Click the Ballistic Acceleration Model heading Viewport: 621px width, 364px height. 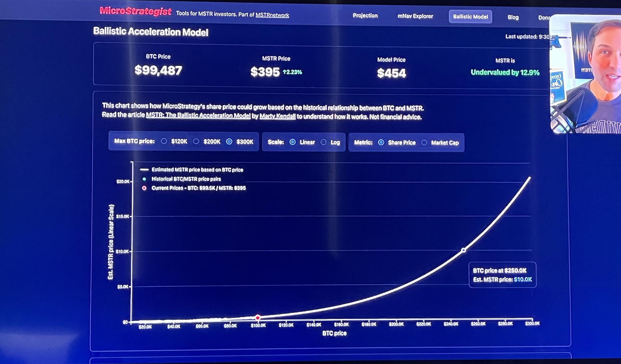coord(151,32)
